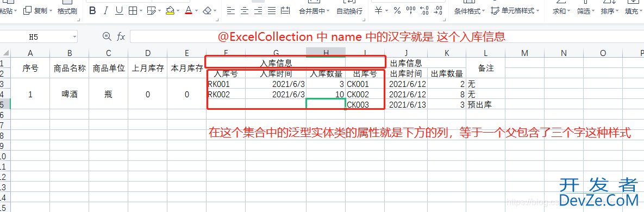Open the alignment group dialog launcher
Image resolution: width=644 pixels, height=212 pixels.
(364, 20)
